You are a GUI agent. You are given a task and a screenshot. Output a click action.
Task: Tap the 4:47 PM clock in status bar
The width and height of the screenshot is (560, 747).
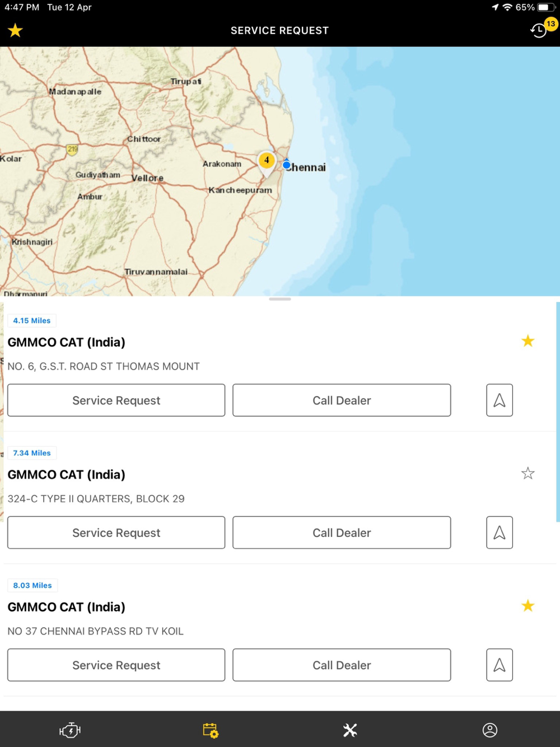point(22,7)
